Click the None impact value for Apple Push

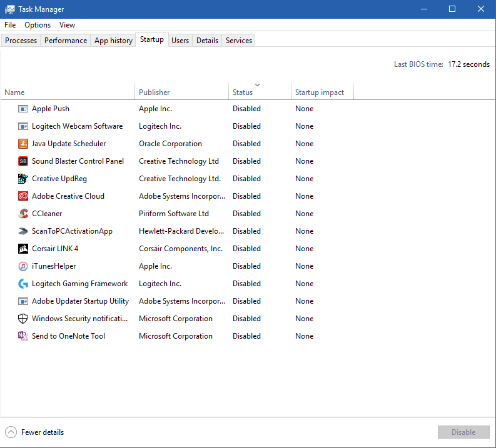pos(305,109)
